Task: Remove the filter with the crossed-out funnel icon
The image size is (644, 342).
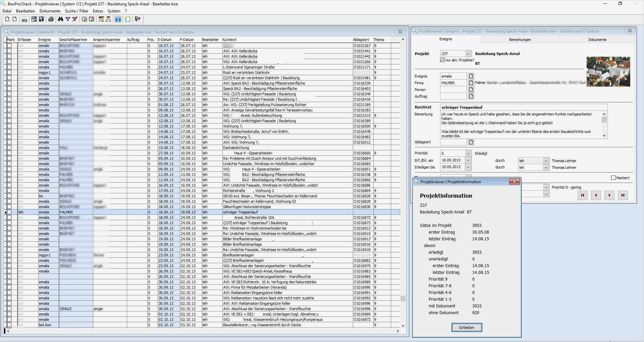Action: pos(75,19)
